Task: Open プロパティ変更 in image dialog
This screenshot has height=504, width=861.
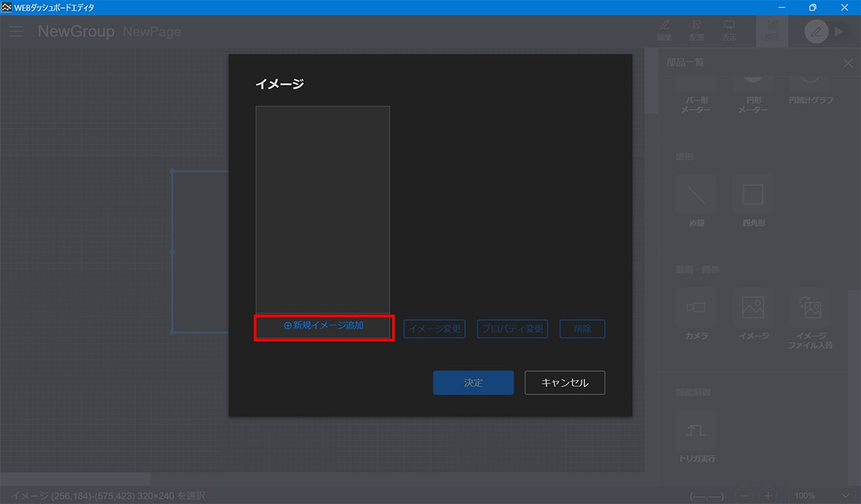Action: point(512,329)
